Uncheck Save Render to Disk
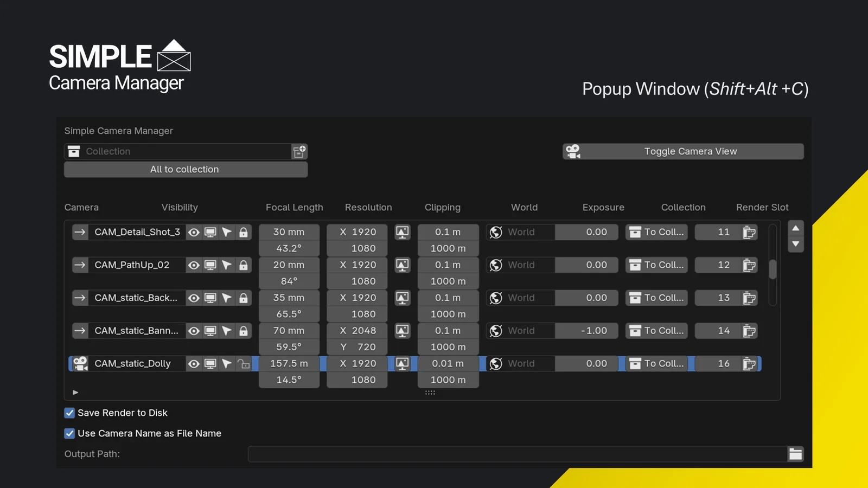Image resolution: width=868 pixels, height=488 pixels. [x=69, y=413]
